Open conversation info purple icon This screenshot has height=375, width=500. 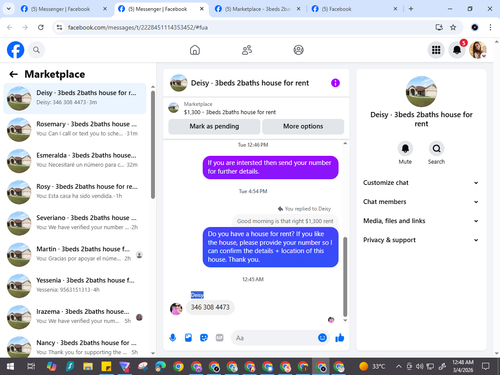coord(335,83)
